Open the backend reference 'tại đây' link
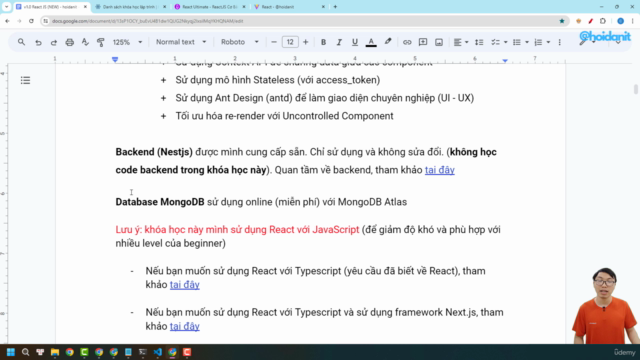The height and width of the screenshot is (360, 640). (440, 170)
